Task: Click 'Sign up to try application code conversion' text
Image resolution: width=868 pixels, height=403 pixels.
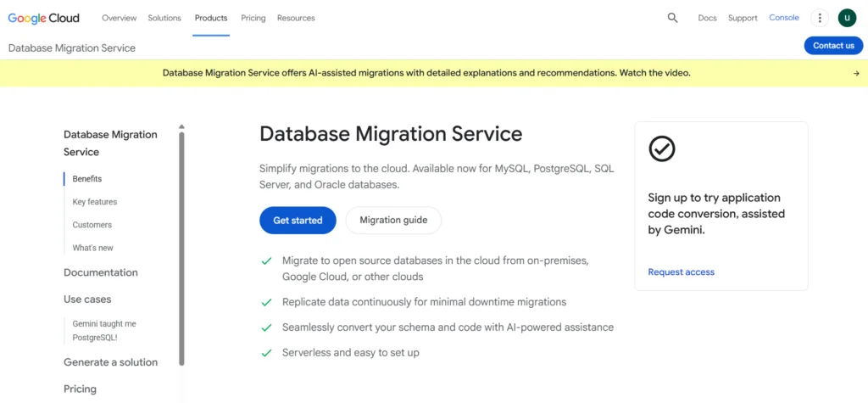Action: (716, 214)
